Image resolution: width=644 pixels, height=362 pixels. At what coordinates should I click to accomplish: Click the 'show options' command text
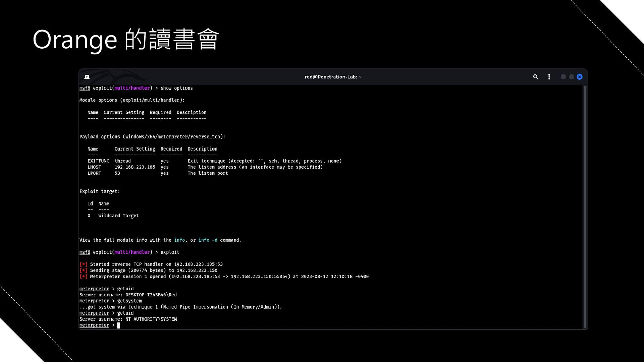point(176,88)
